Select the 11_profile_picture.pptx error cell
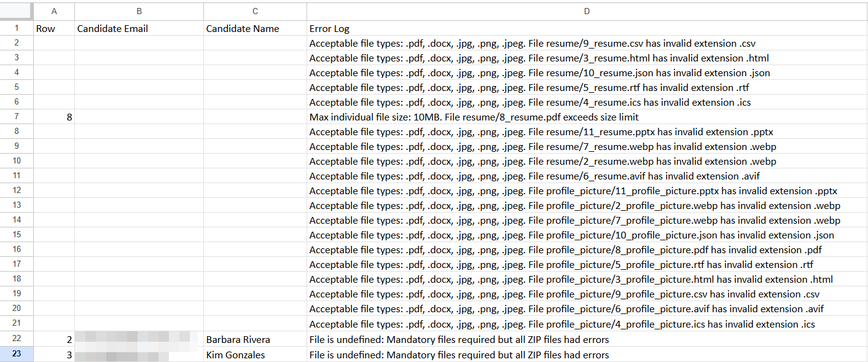Image resolution: width=868 pixels, height=362 pixels. tap(587, 191)
